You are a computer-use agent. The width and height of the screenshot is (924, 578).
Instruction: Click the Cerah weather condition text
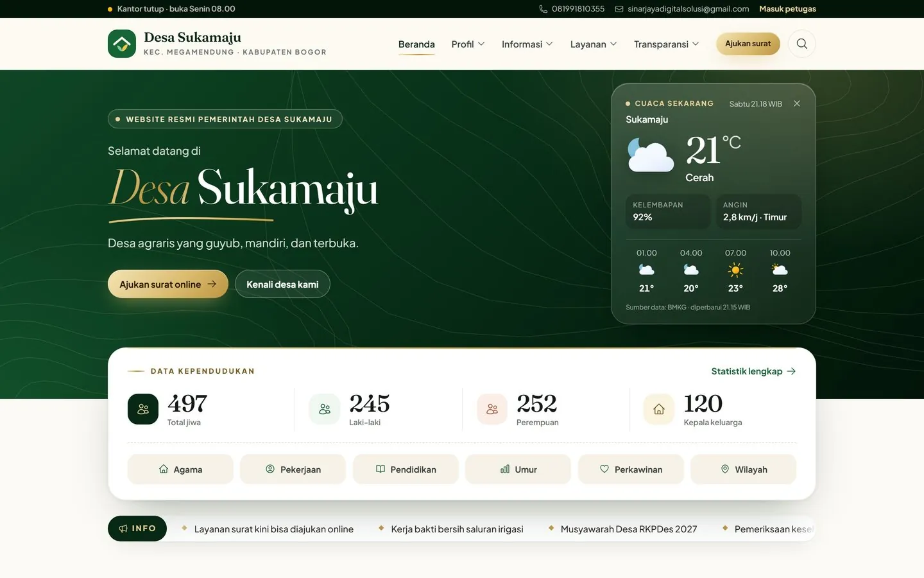click(699, 178)
